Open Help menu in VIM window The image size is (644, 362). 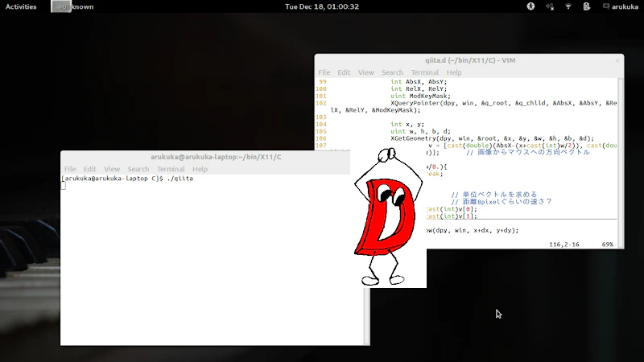coord(454,72)
